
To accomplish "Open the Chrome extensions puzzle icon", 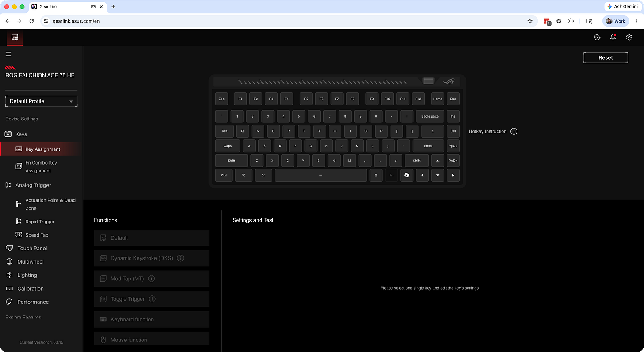I will pyautogui.click(x=571, y=21).
